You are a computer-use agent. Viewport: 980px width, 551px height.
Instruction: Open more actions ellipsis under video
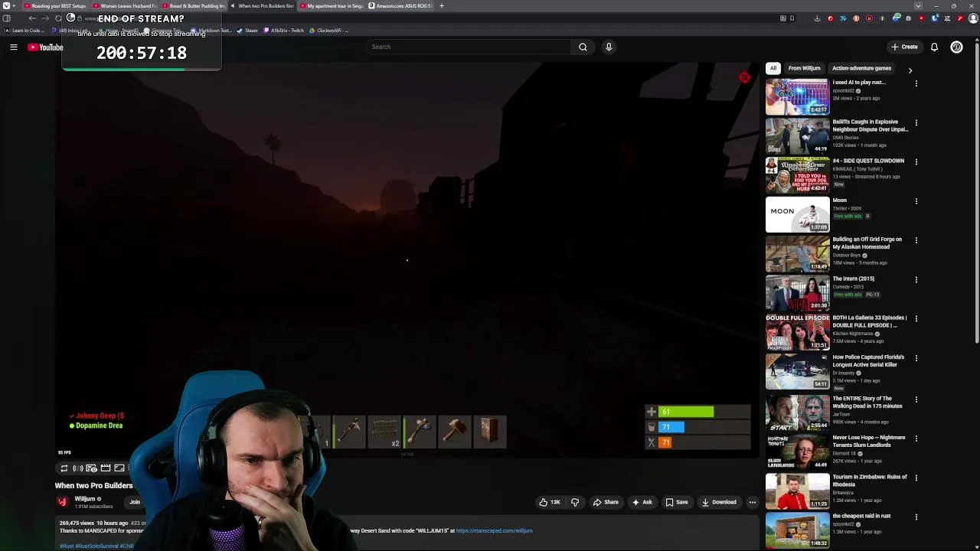(753, 502)
